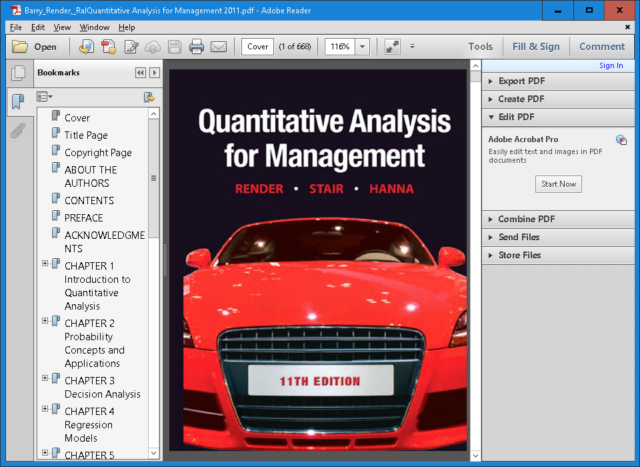This screenshot has height=467, width=640.
Task: Click the CHAPTER 2 Probability Concepts bookmark text
Action: (x=94, y=343)
